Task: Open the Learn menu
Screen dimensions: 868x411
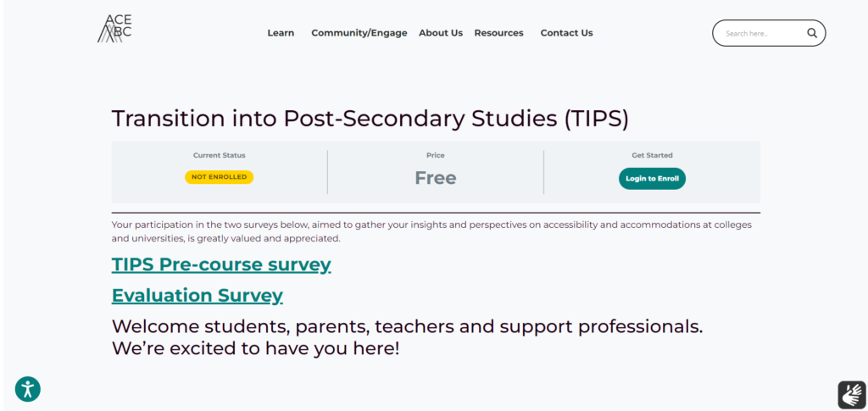Action: pos(281,33)
